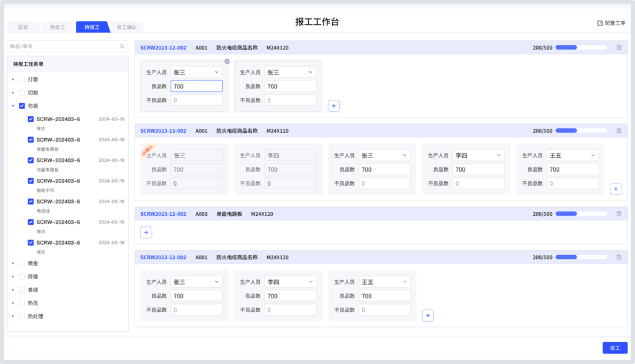Click the search icon in 商品/单号 field
Viewport: 635px width, 364px height.
point(122,46)
